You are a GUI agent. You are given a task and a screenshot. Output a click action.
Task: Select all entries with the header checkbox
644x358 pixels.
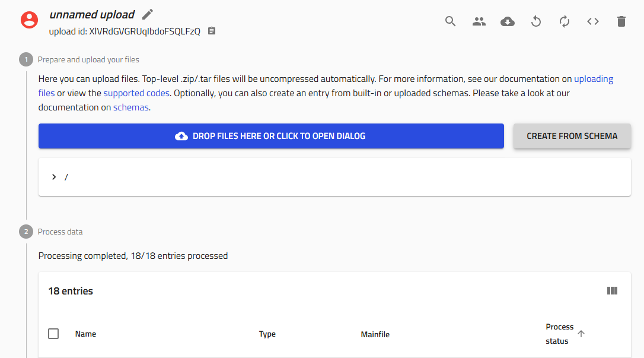tap(53, 334)
